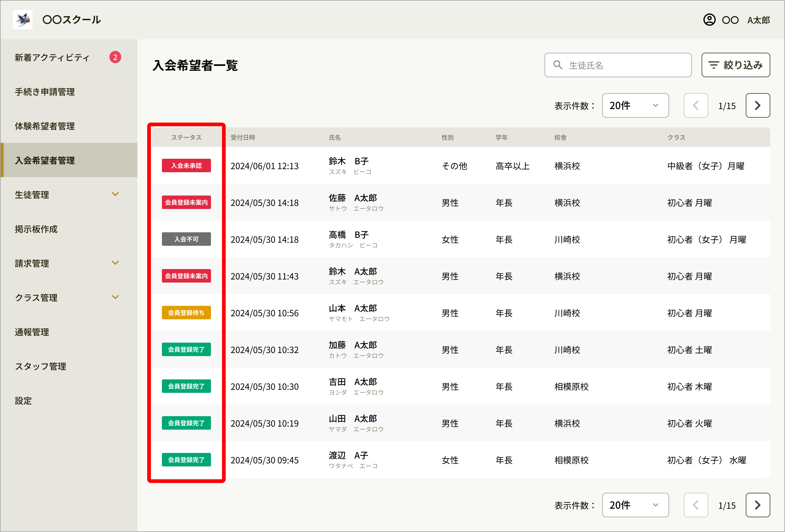Select the 山本 A太郎 name cell
Viewport: 785px width, 532px height.
coord(359,313)
